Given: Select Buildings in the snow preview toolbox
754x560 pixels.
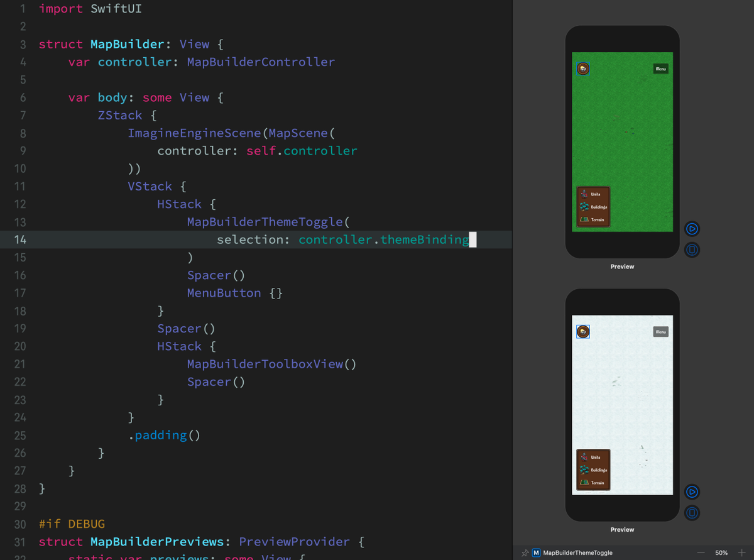Looking at the screenshot, I should point(594,469).
